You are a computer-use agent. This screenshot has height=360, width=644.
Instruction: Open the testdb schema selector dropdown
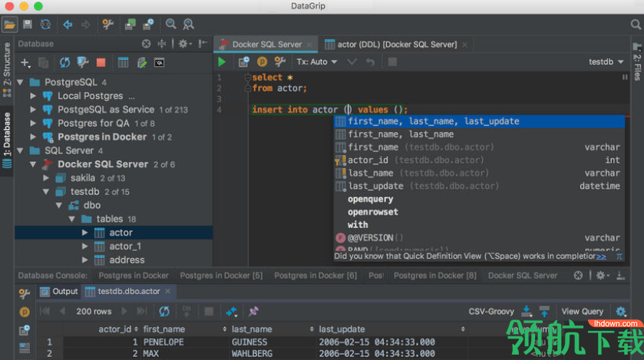pyautogui.click(x=606, y=62)
